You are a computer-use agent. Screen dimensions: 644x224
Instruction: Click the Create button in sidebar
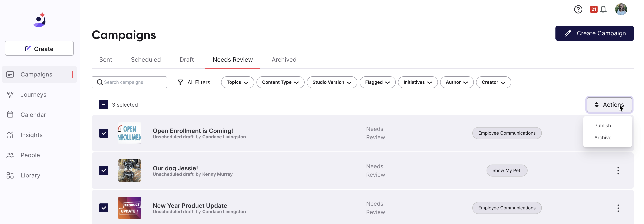pyautogui.click(x=39, y=48)
